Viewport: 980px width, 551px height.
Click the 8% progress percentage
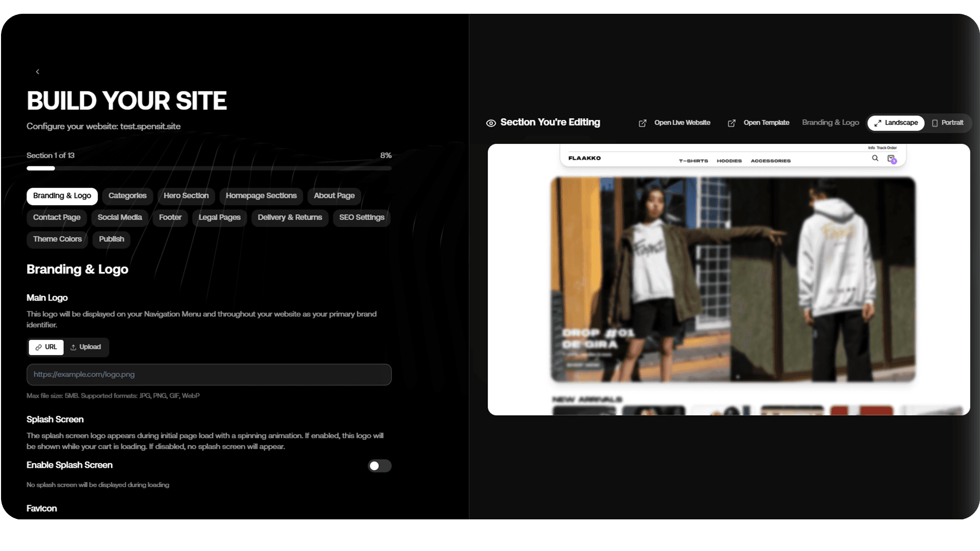coord(386,156)
